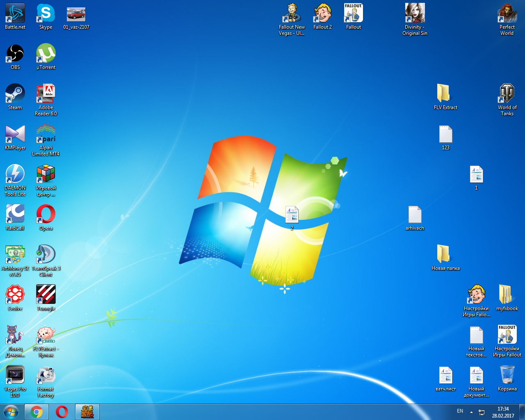
Task: Select the KMPlayer shortcut
Action: (x=15, y=137)
